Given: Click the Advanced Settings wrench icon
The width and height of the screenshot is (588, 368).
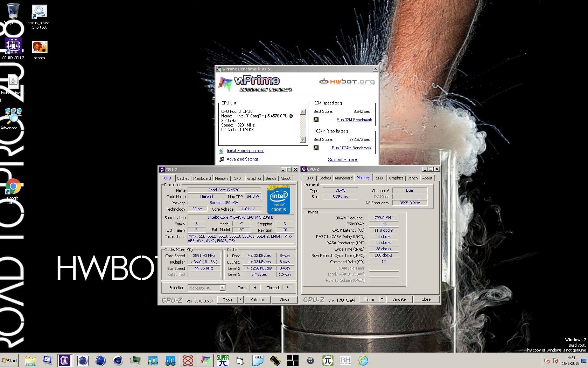Looking at the screenshot, I should coord(221,159).
